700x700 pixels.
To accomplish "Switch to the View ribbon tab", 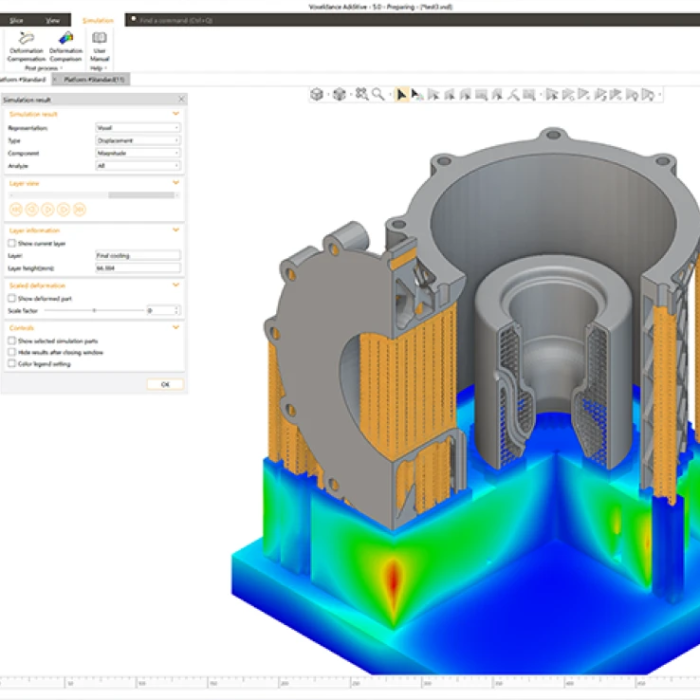I will pos(52,20).
